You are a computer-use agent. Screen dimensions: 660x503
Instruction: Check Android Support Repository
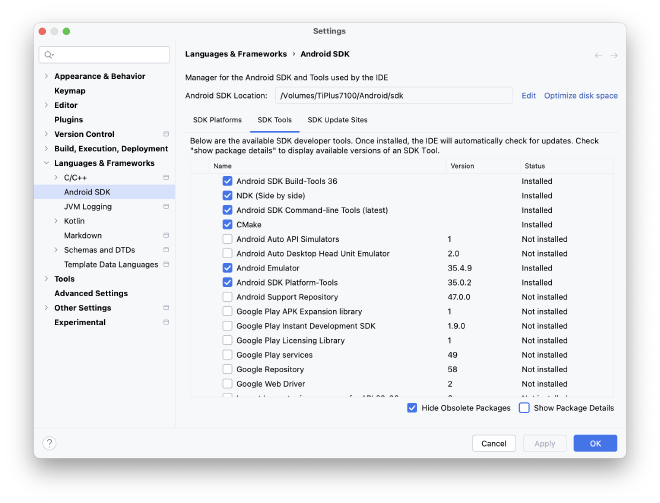click(x=227, y=297)
